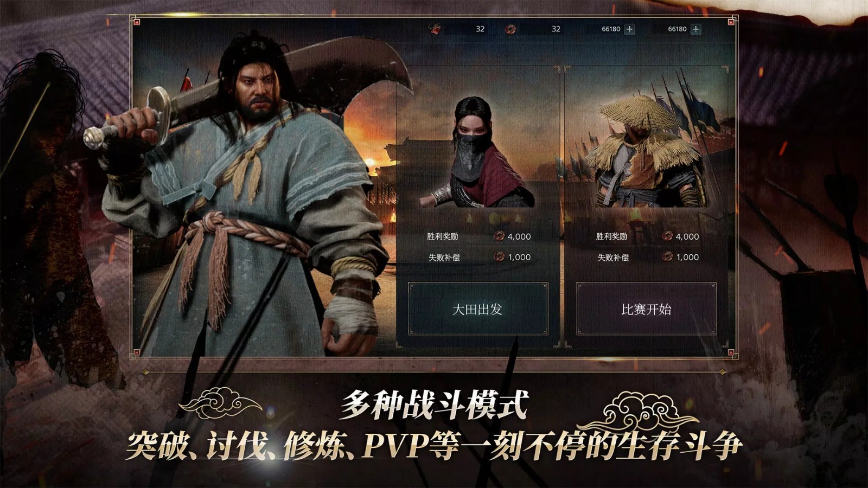The width and height of the screenshot is (868, 488).
Task: Click the first 66180 balance counter
Action: (611, 29)
